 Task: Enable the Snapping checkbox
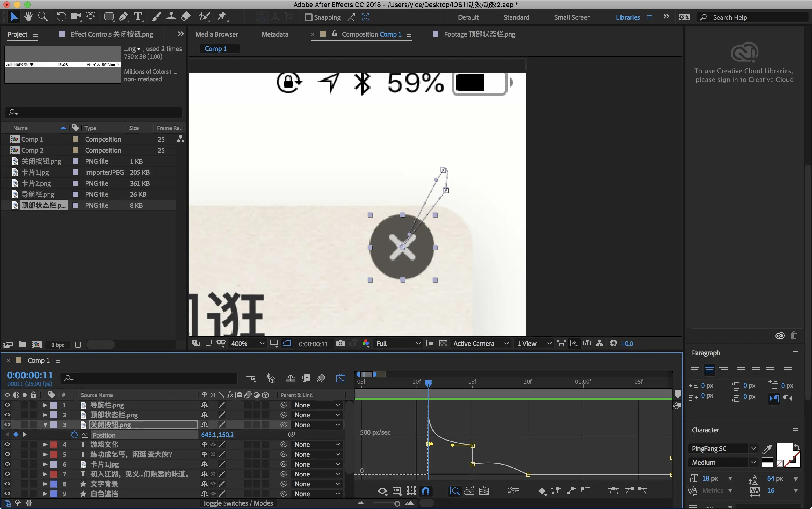(x=308, y=17)
